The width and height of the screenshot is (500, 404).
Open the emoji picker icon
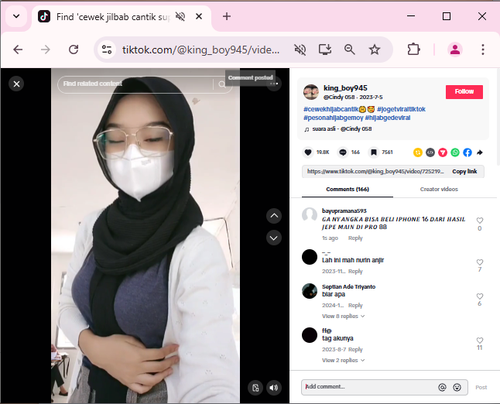(457, 387)
